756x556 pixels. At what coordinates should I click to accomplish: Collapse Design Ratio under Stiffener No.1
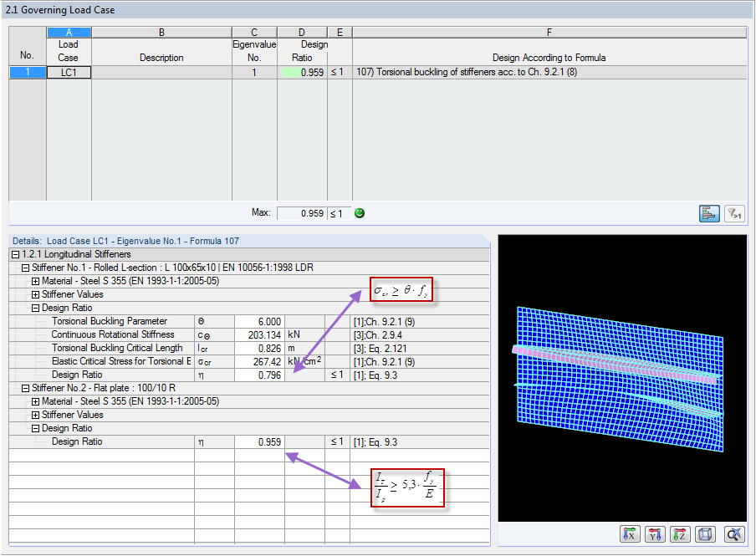[x=36, y=309]
